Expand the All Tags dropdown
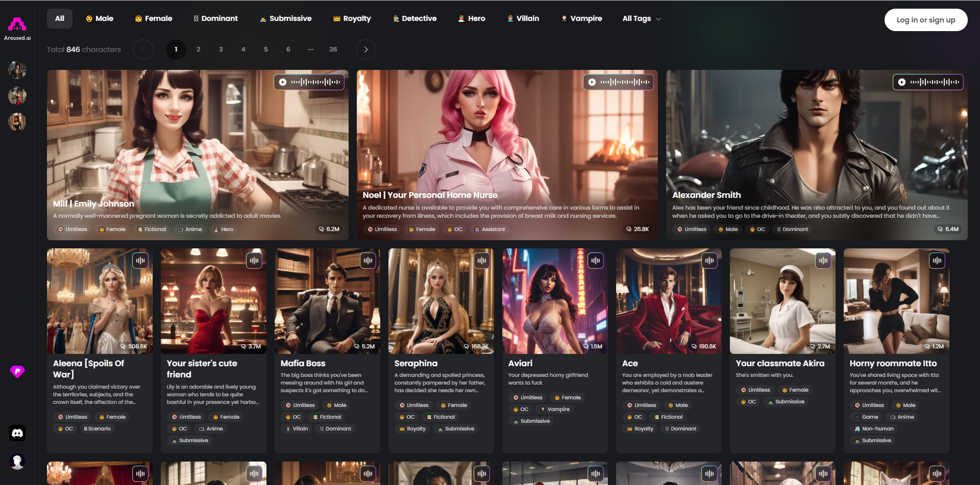The height and width of the screenshot is (485, 980). point(641,19)
